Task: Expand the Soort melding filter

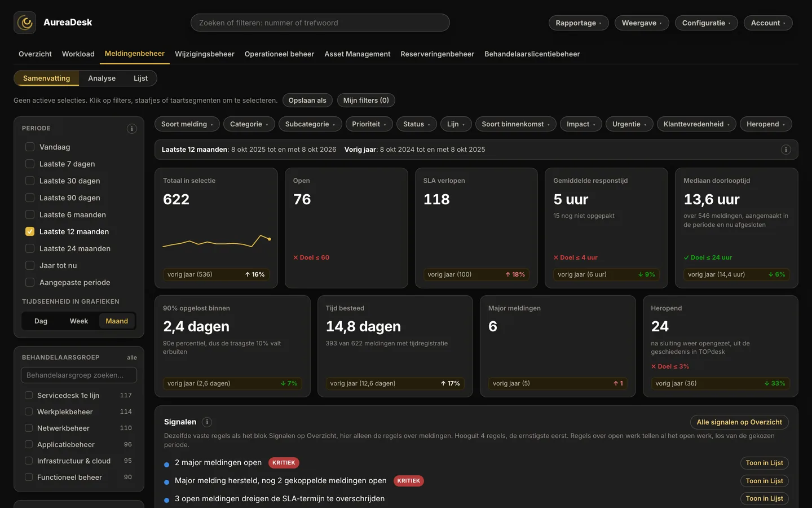Action: [187, 124]
